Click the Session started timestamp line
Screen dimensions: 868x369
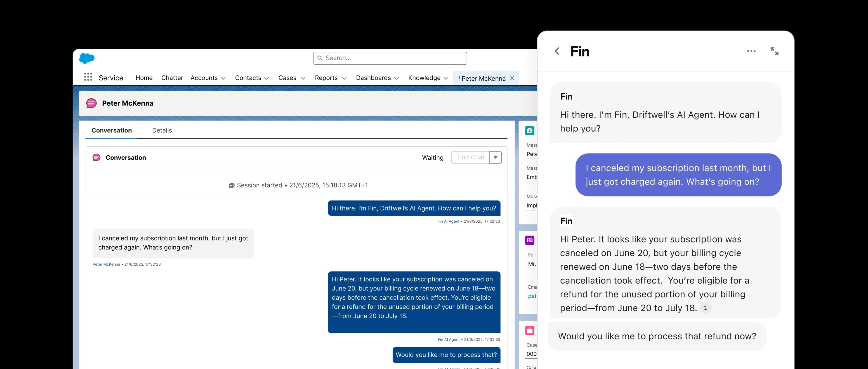point(298,185)
